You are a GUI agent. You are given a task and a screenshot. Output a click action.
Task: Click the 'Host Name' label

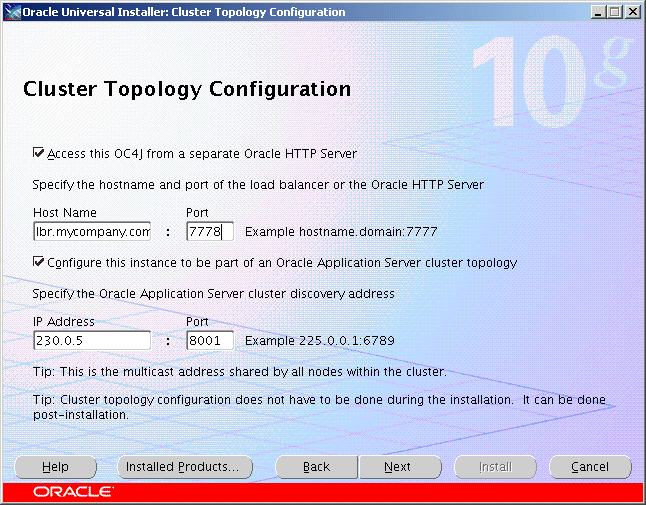click(65, 213)
